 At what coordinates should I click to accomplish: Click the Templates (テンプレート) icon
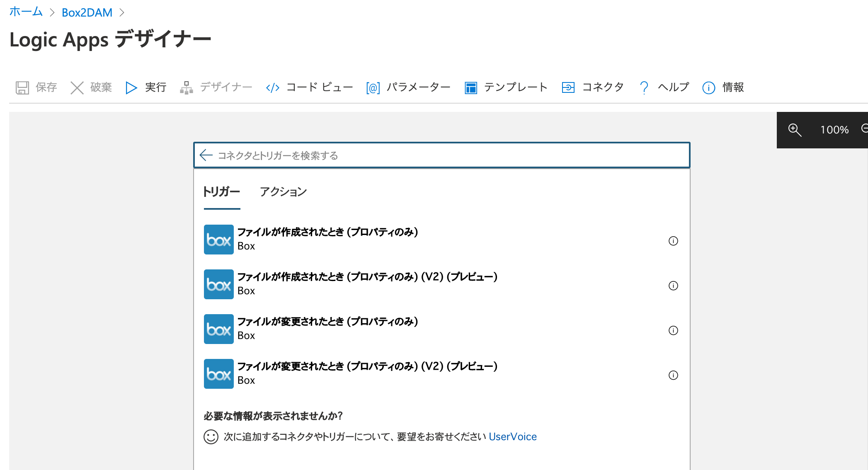click(x=471, y=87)
